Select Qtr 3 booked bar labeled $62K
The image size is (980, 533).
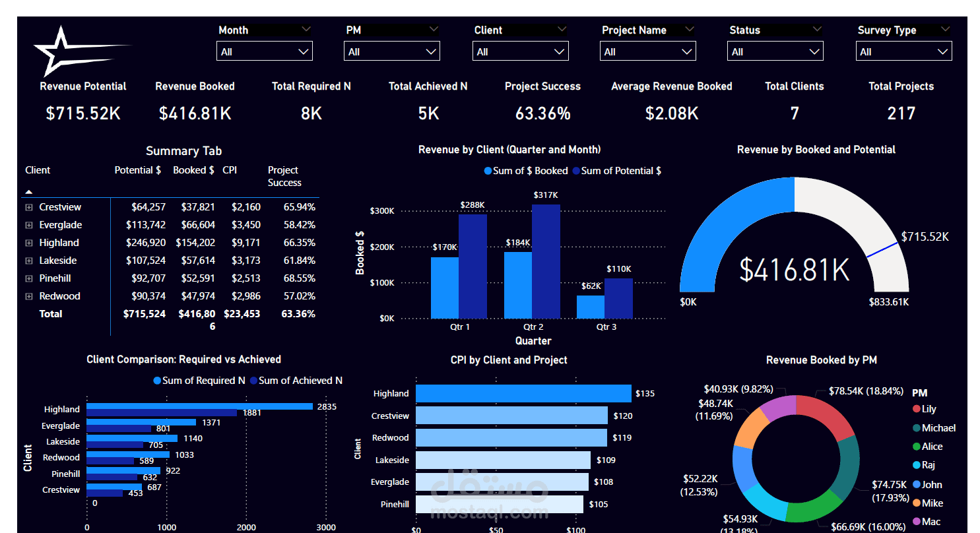(x=591, y=307)
